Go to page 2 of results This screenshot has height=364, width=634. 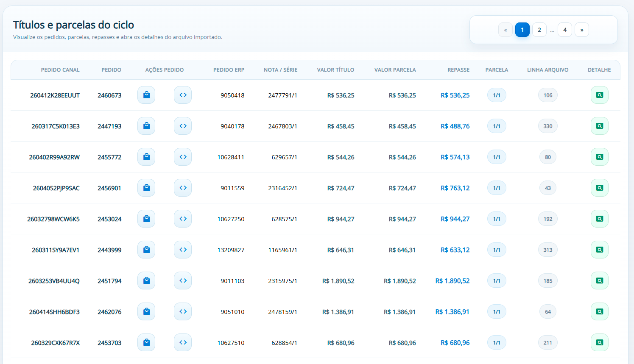[x=539, y=30]
